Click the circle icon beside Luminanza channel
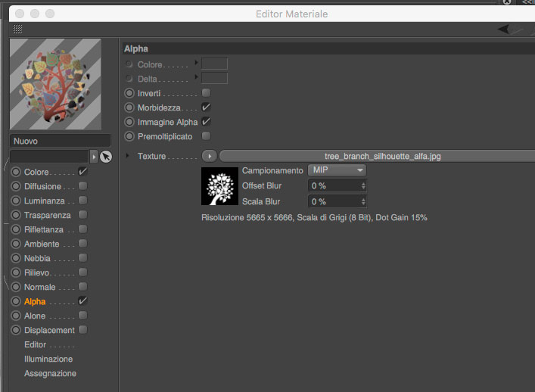535x392 pixels. [x=16, y=201]
